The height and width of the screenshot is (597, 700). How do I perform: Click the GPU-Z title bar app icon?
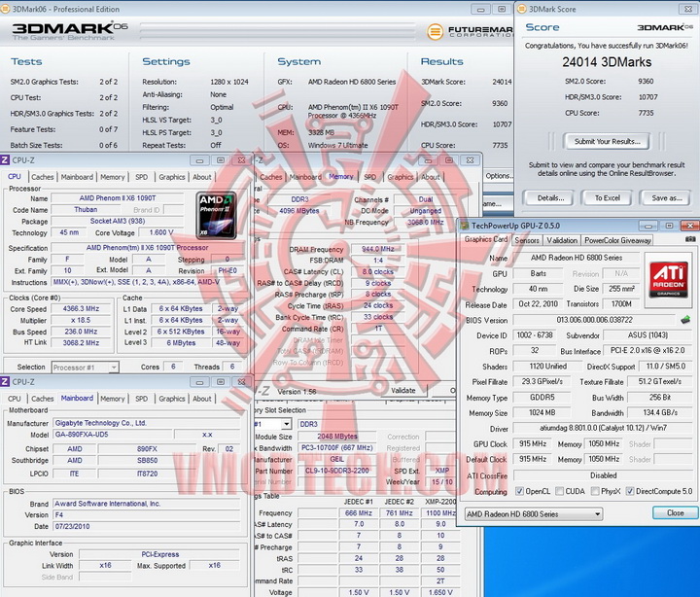(465, 226)
